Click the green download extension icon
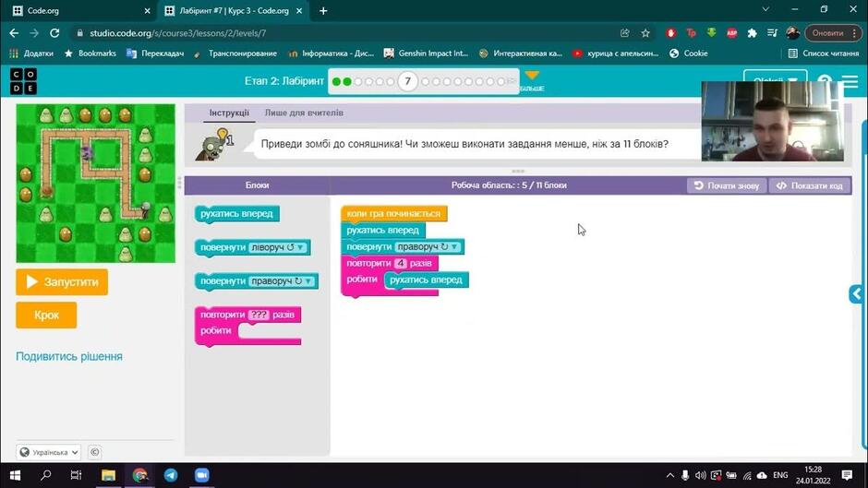The height and width of the screenshot is (488, 868). [x=711, y=33]
